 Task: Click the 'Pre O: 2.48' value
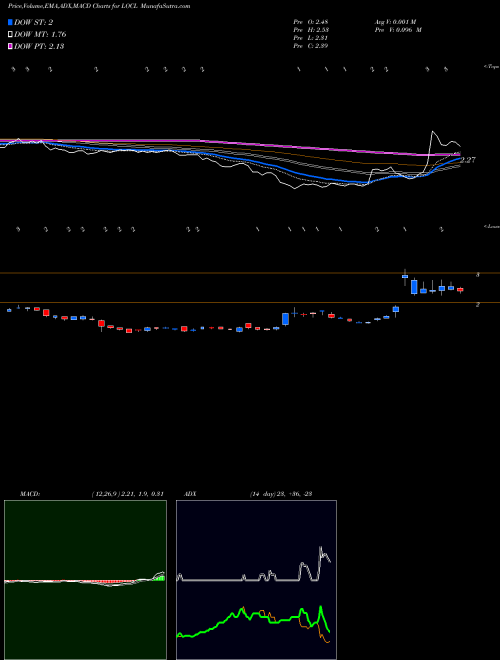point(311,22)
